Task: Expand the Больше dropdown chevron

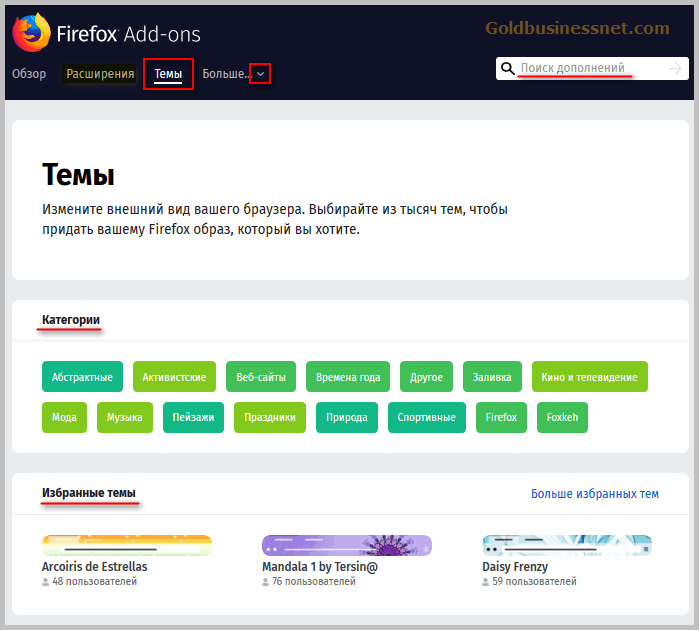Action: [x=260, y=74]
